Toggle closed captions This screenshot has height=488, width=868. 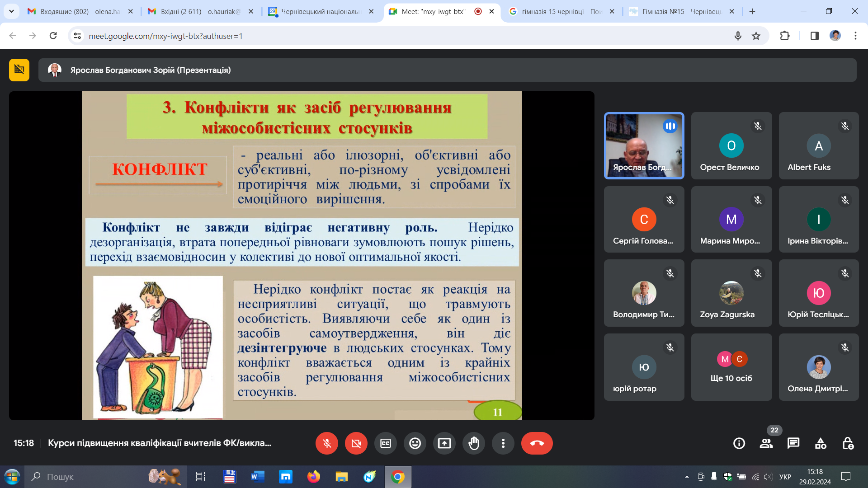point(386,443)
